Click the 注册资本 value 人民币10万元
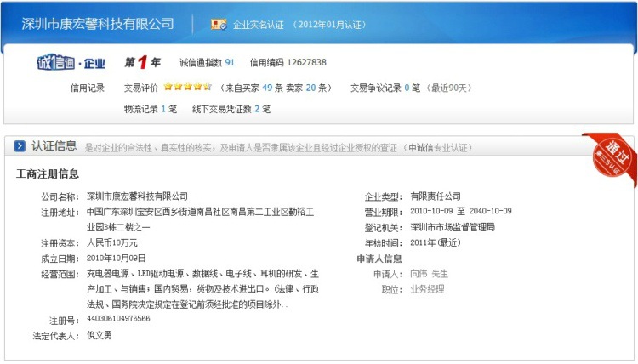The height and width of the screenshot is (364, 638). point(112,242)
